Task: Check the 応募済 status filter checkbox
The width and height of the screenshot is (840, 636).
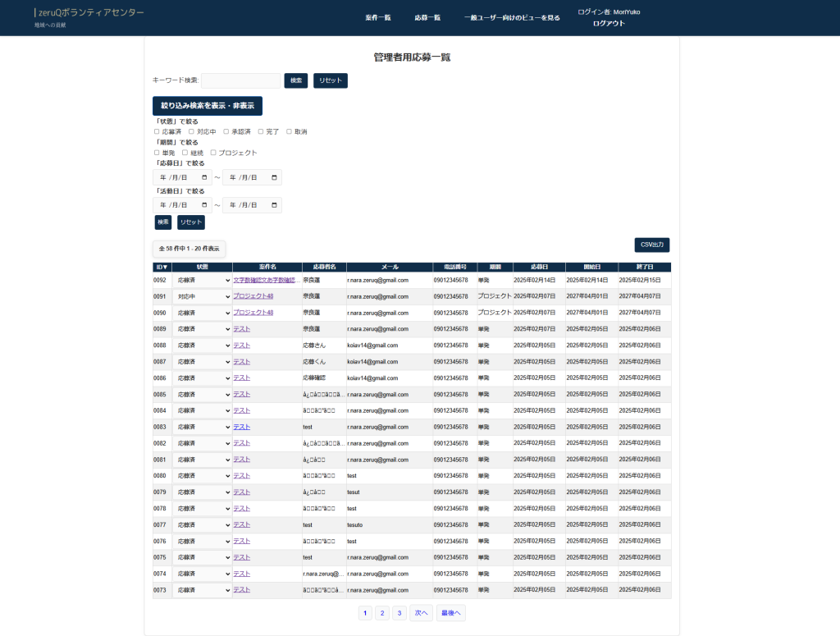Action: pyautogui.click(x=157, y=131)
